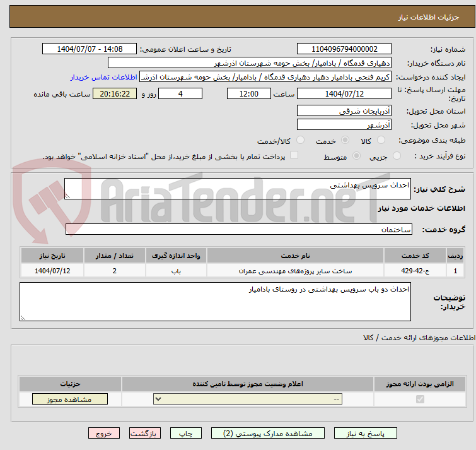
Task: Click the خروج exit button
Action: [x=104, y=434]
